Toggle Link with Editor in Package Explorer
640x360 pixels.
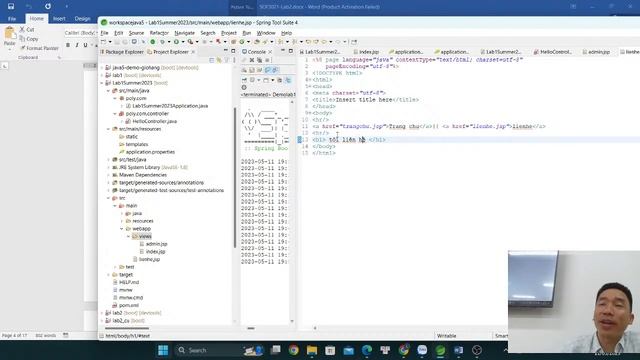point(219,60)
